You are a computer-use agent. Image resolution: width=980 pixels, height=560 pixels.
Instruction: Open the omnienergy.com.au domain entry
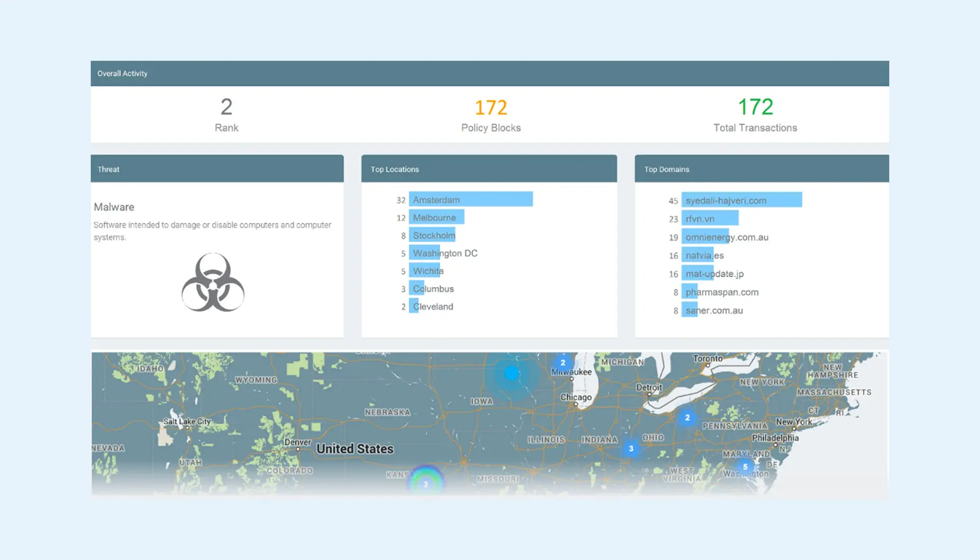[x=725, y=237]
